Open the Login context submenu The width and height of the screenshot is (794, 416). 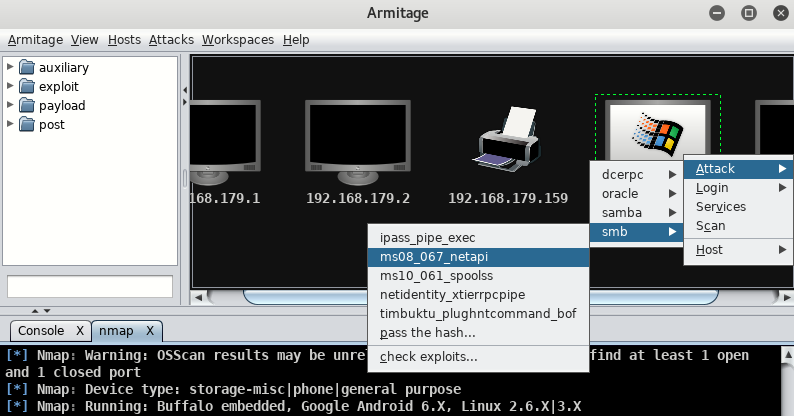coord(739,188)
